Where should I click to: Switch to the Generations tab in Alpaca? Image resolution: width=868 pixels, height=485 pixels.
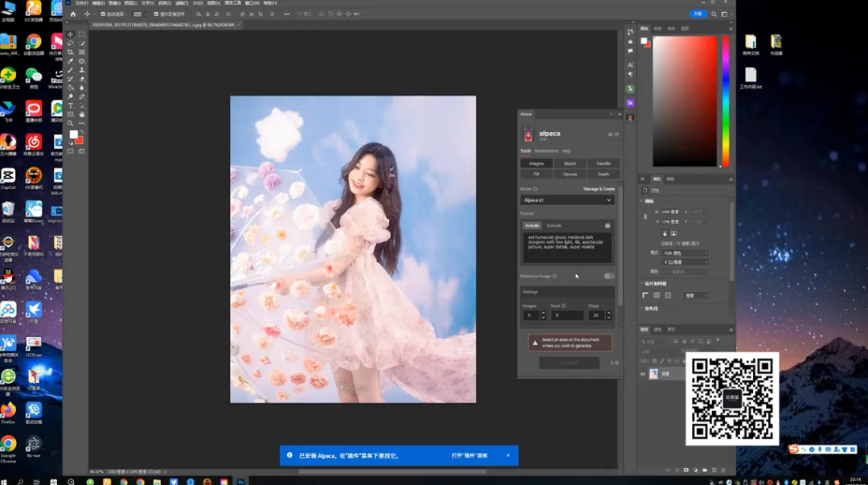pyautogui.click(x=546, y=151)
